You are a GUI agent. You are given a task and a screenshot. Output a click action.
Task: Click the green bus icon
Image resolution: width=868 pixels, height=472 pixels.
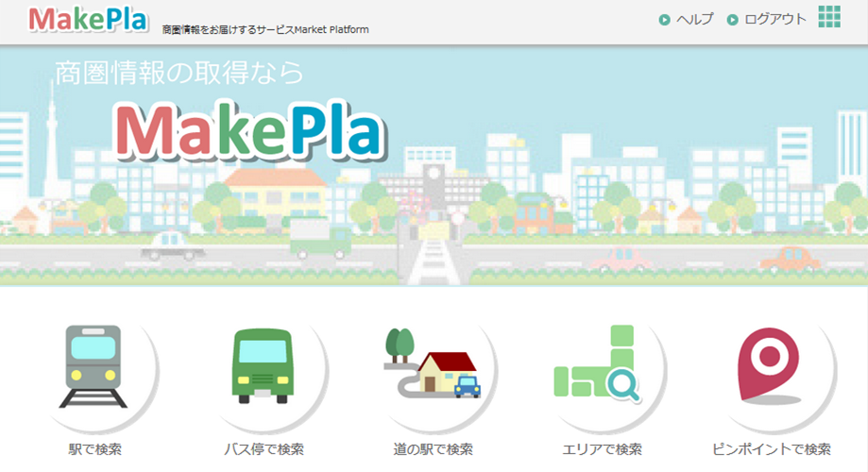point(263,365)
